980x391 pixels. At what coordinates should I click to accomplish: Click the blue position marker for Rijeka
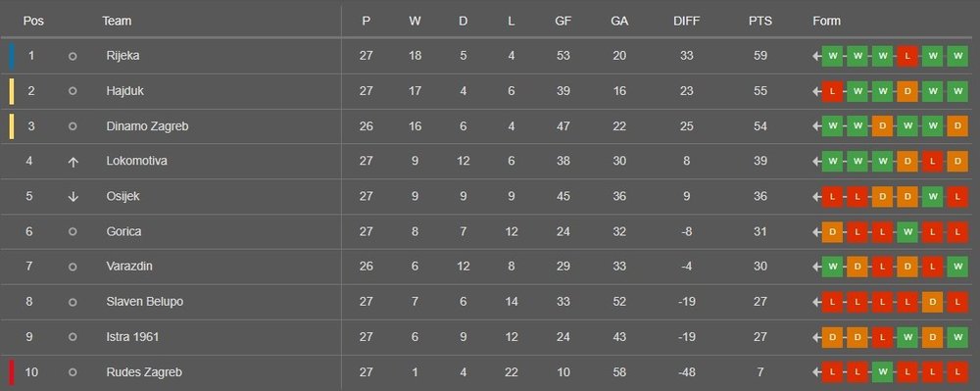[x=11, y=56]
